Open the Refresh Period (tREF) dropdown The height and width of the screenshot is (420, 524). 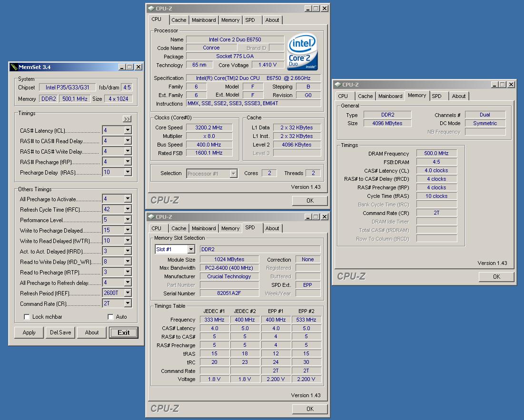128,293
